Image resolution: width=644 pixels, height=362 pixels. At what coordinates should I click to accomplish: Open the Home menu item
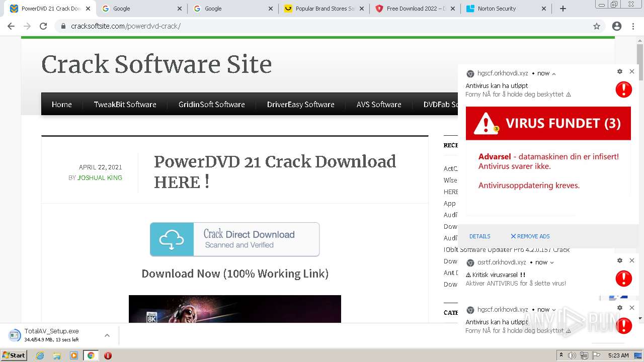point(62,104)
